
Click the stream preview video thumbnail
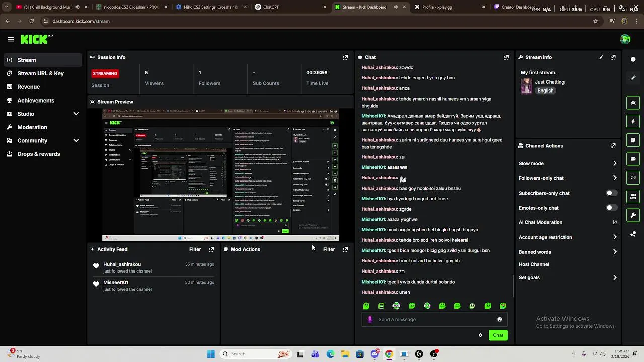pos(220,175)
